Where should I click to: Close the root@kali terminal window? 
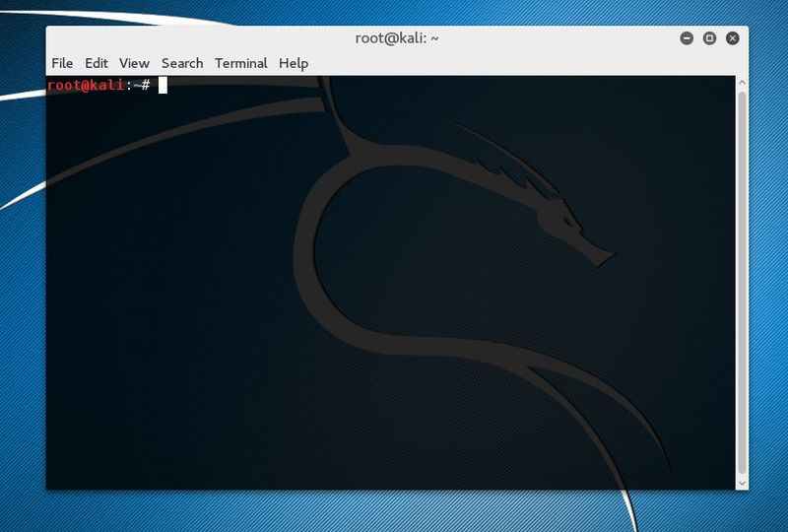(733, 38)
